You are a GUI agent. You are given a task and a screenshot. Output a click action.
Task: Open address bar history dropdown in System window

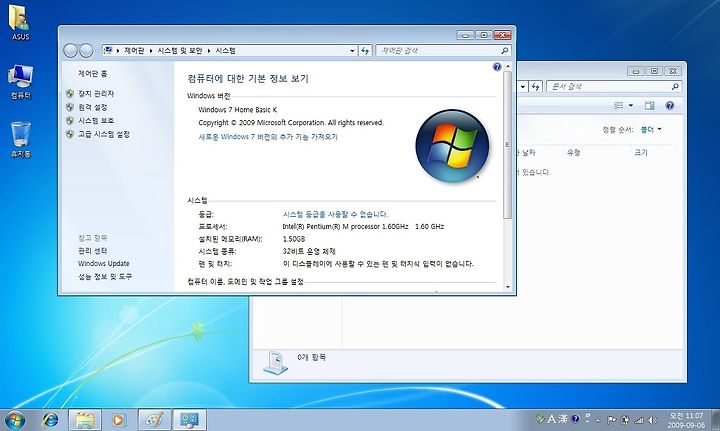point(352,50)
